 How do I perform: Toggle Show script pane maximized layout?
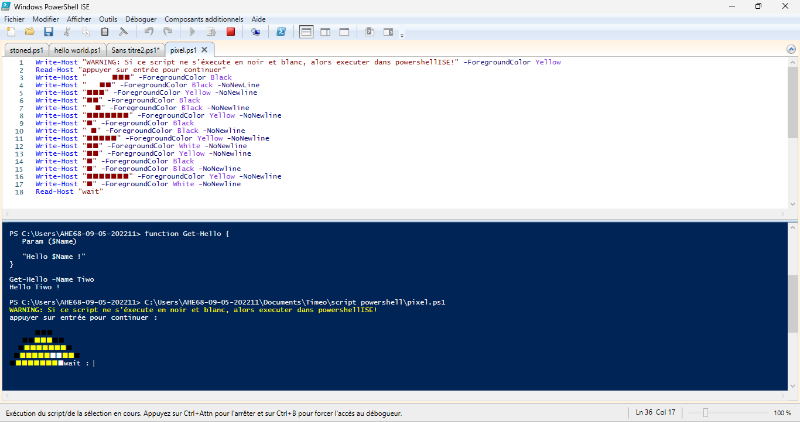[344, 32]
